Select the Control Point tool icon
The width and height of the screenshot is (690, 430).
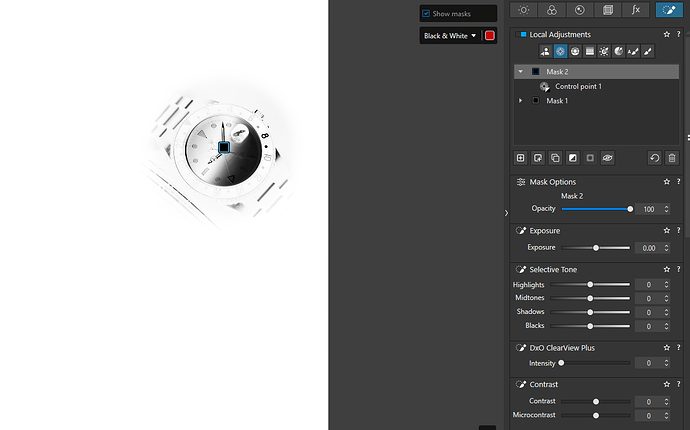[560, 51]
